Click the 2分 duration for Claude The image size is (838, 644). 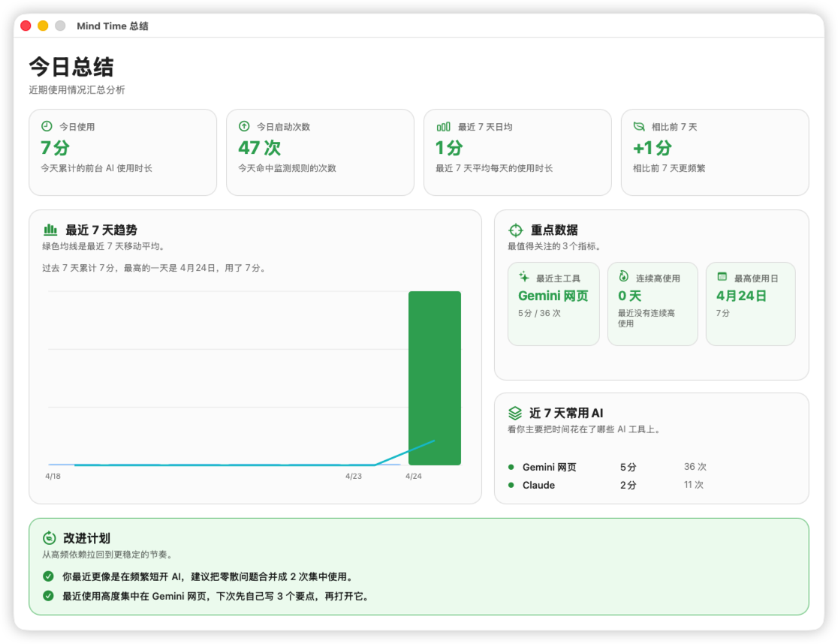coord(628,486)
